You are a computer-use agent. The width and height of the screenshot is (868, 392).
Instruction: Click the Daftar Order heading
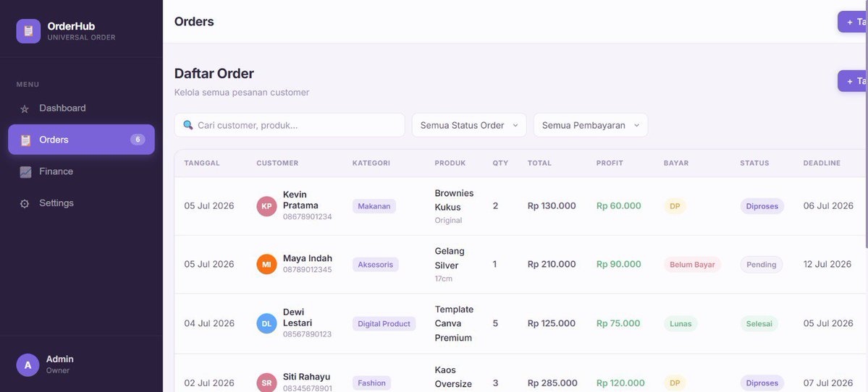(214, 74)
